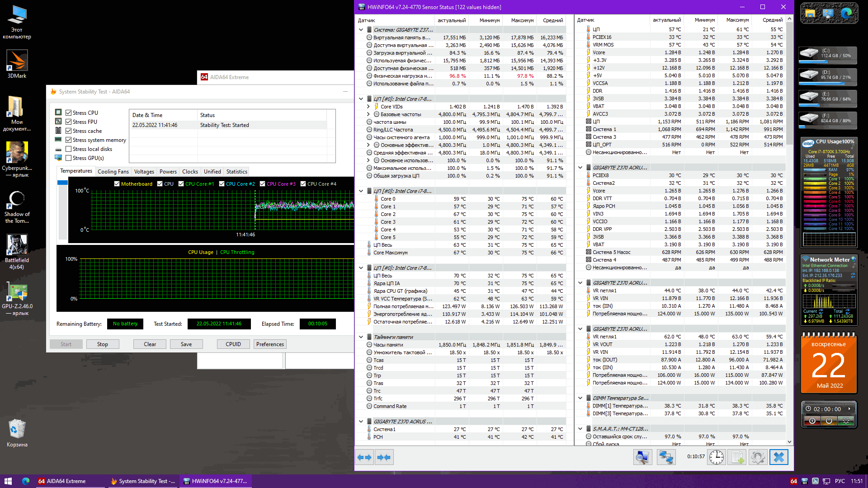The image size is (868, 488).
Task: Click the CPUID button
Action: [233, 344]
